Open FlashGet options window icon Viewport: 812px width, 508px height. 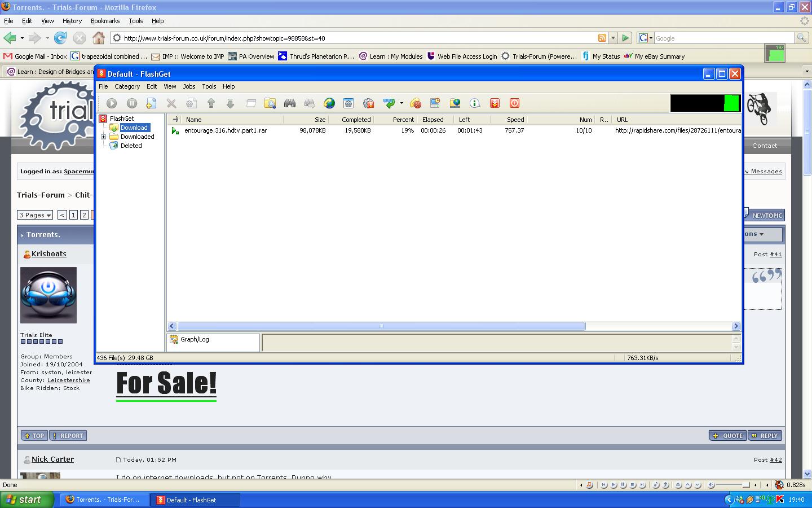click(348, 103)
